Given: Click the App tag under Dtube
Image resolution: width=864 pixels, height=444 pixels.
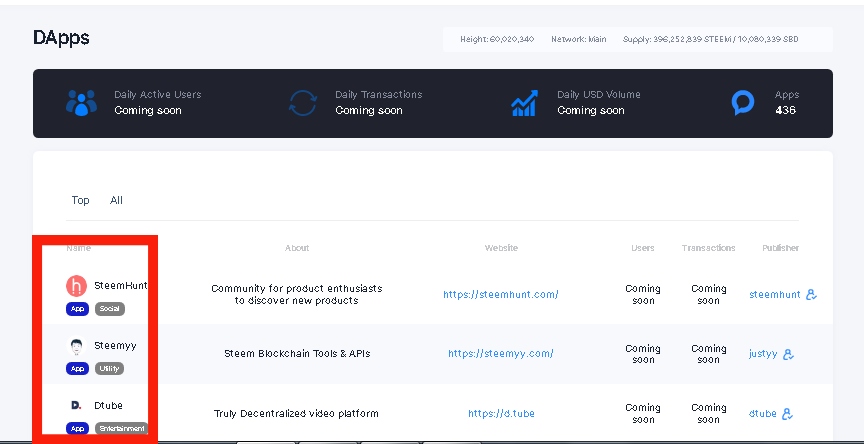Looking at the screenshot, I should click(78, 429).
